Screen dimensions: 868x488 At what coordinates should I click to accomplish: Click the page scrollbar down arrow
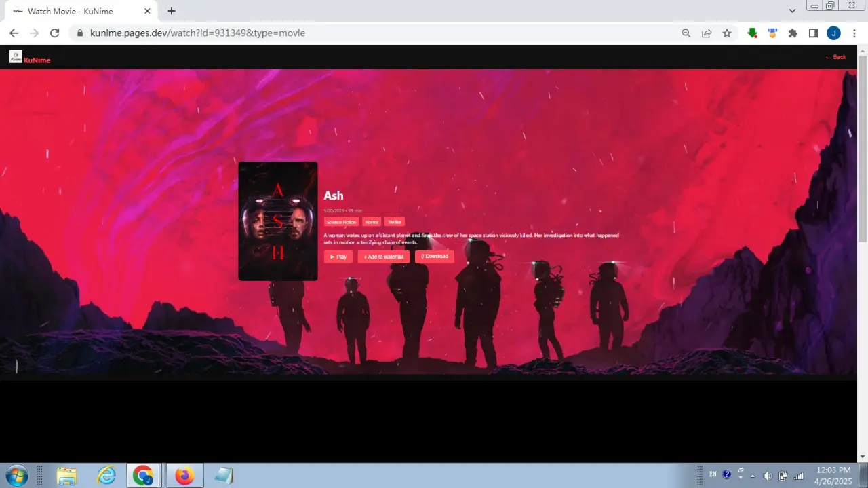tap(863, 457)
